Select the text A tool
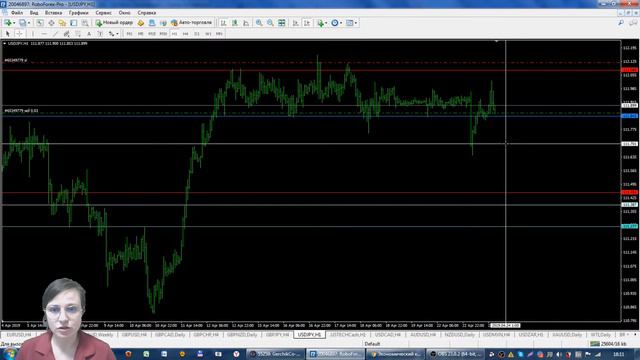 click(89, 33)
